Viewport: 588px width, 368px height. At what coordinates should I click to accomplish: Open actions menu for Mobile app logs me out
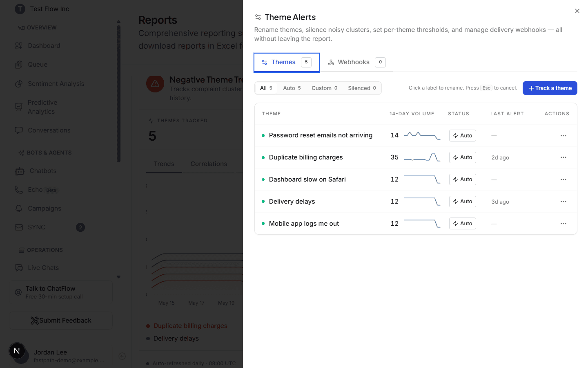pyautogui.click(x=563, y=224)
